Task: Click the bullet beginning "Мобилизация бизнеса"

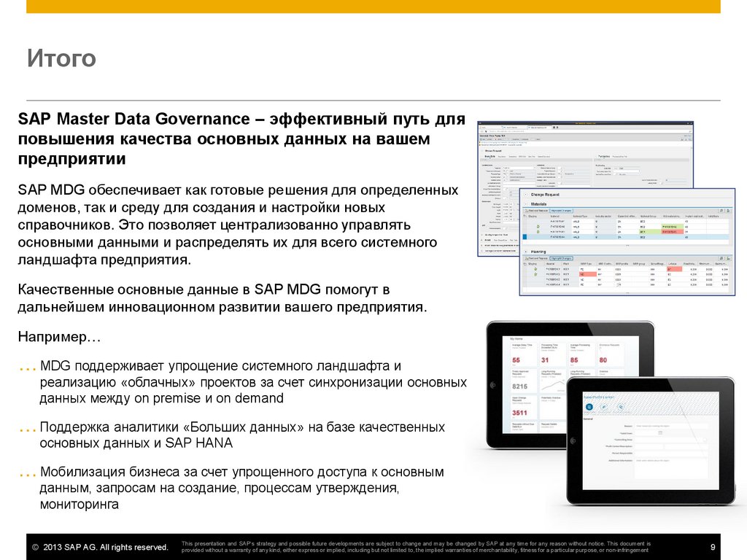Action: [x=241, y=488]
